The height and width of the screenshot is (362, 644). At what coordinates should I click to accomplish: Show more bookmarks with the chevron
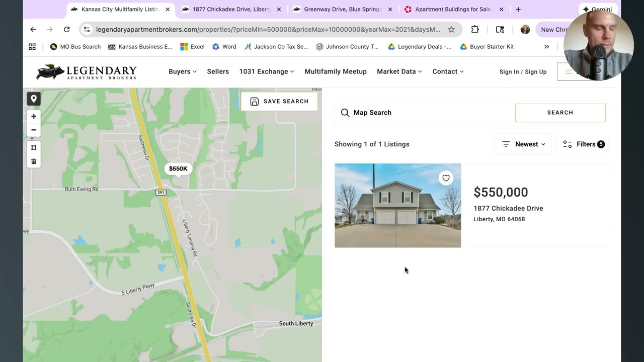(546, 47)
